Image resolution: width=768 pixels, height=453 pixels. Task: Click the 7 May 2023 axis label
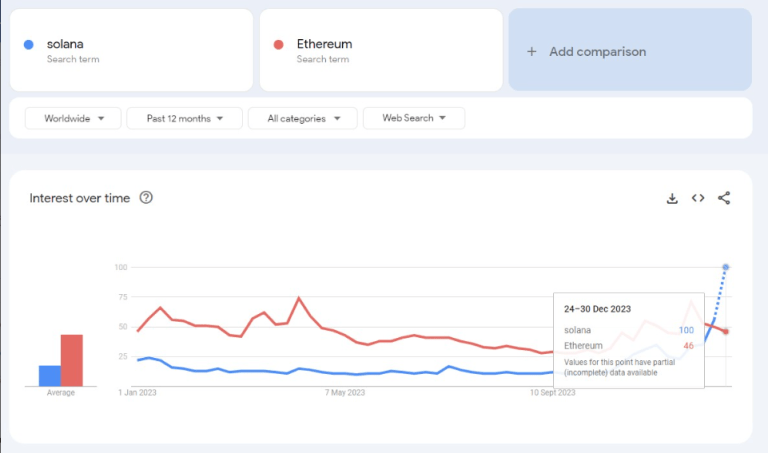coord(345,393)
